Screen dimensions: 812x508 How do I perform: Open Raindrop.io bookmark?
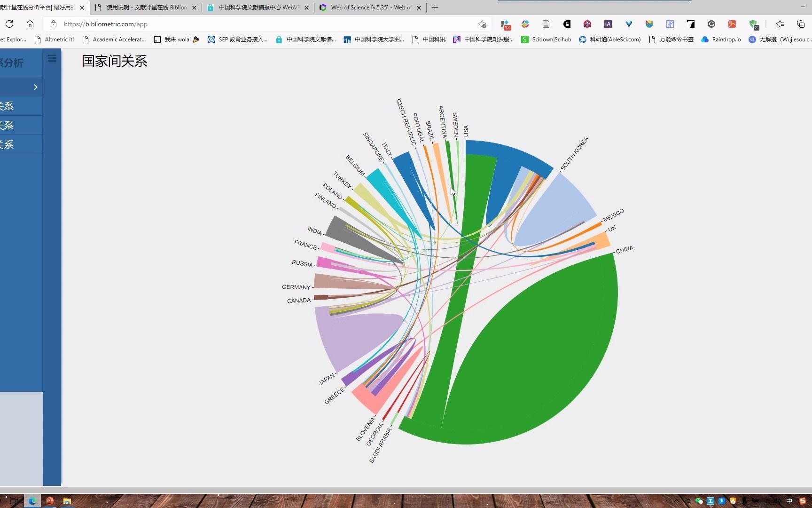(721, 40)
